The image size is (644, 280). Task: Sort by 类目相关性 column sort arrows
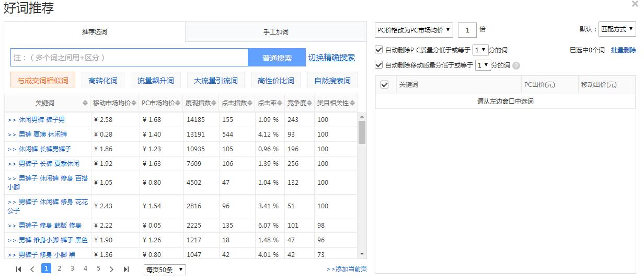(352, 103)
